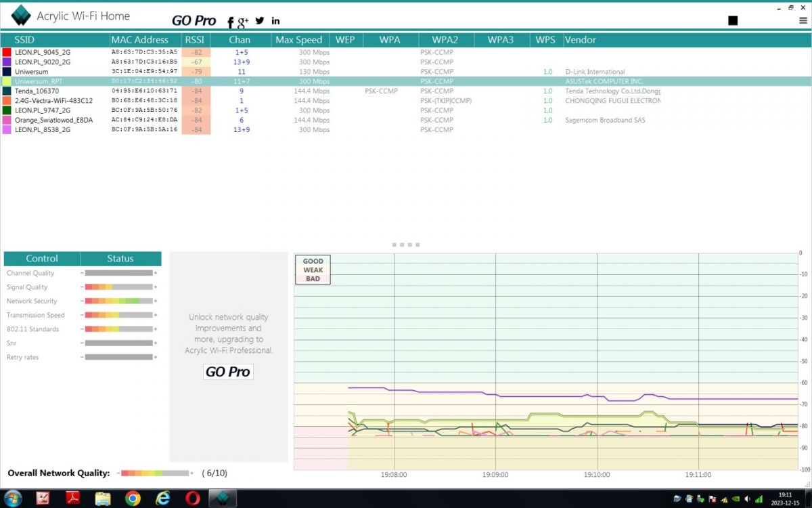Click the pink swatch for Orange_Swiatlowod_E8DA
Image resolution: width=812 pixels, height=508 pixels.
(7, 120)
